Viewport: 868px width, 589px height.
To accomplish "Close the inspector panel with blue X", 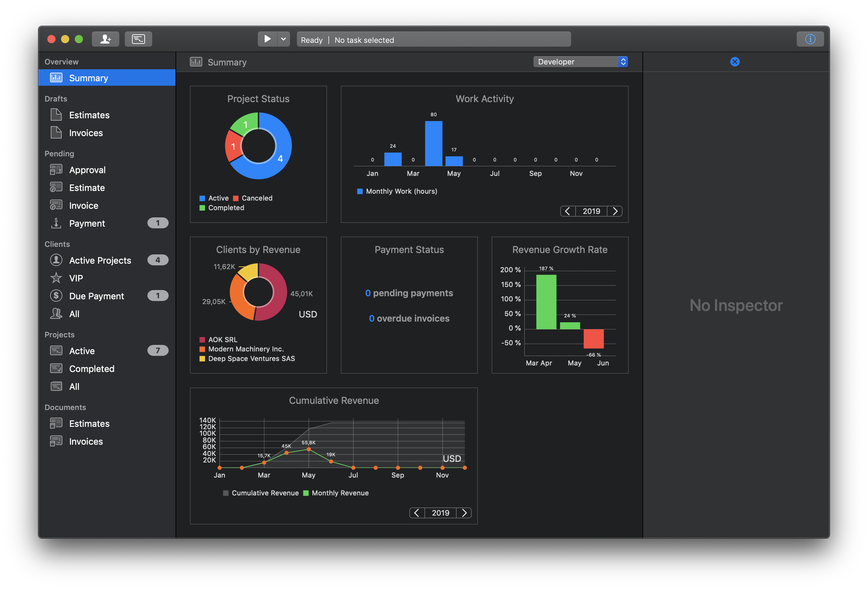I will click(735, 62).
